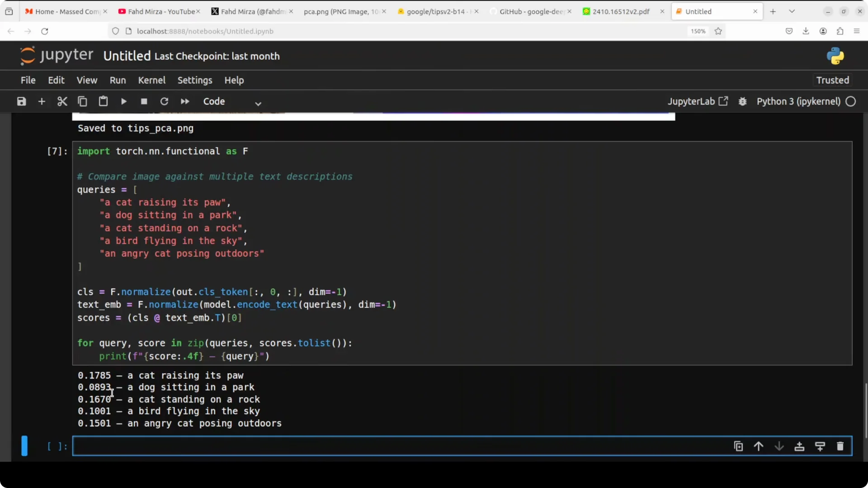The width and height of the screenshot is (868, 488).
Task: Open the Firefox application menu
Action: [856, 31]
